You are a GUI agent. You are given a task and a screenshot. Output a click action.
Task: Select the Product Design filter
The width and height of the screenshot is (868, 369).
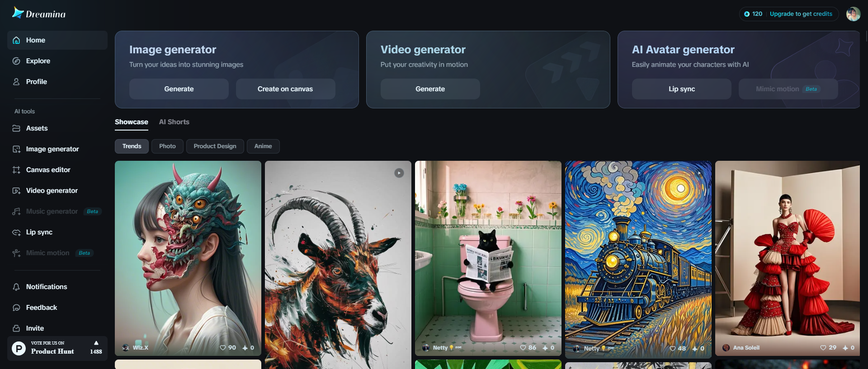[215, 146]
